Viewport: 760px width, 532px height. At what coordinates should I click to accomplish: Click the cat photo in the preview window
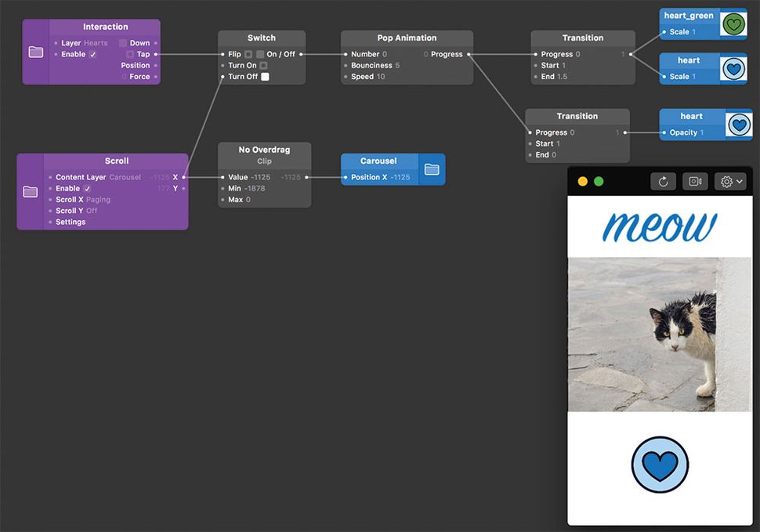click(x=660, y=335)
